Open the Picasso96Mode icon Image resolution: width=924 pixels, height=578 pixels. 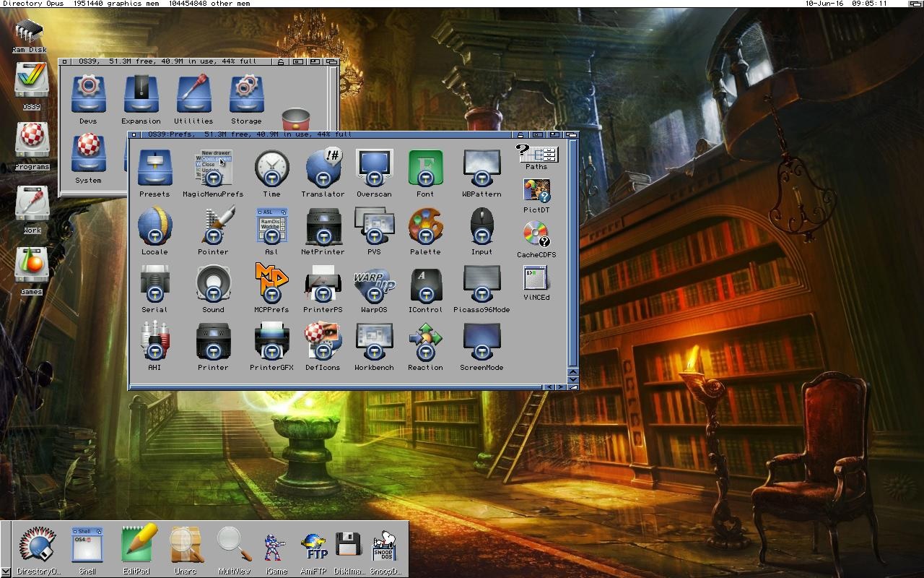(x=481, y=285)
